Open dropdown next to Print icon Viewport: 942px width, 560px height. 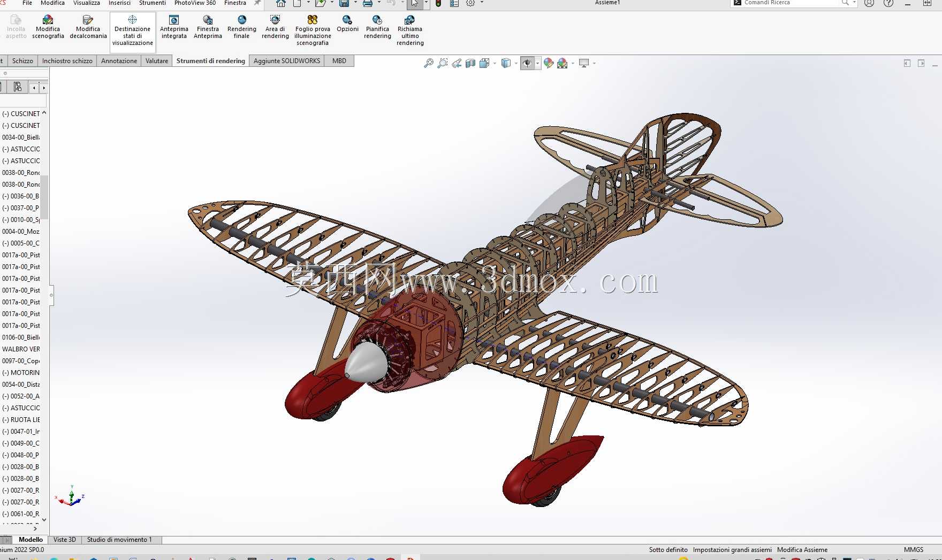(379, 3)
